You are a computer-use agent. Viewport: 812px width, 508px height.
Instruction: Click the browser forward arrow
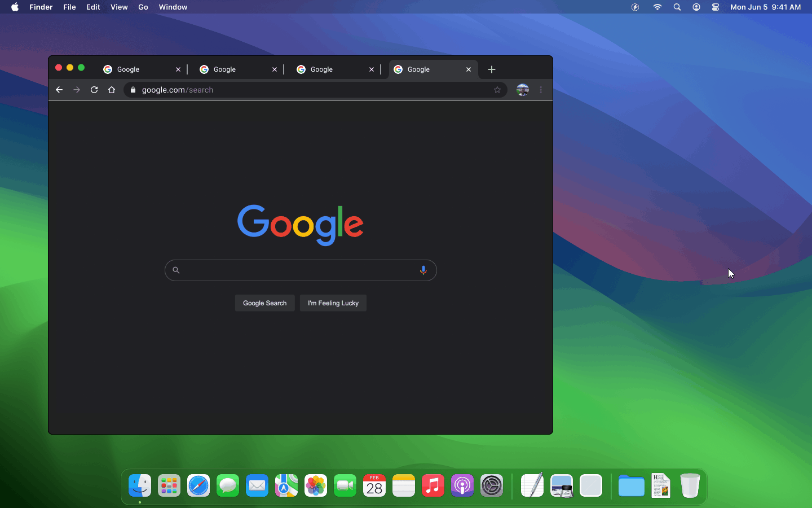pyautogui.click(x=77, y=90)
